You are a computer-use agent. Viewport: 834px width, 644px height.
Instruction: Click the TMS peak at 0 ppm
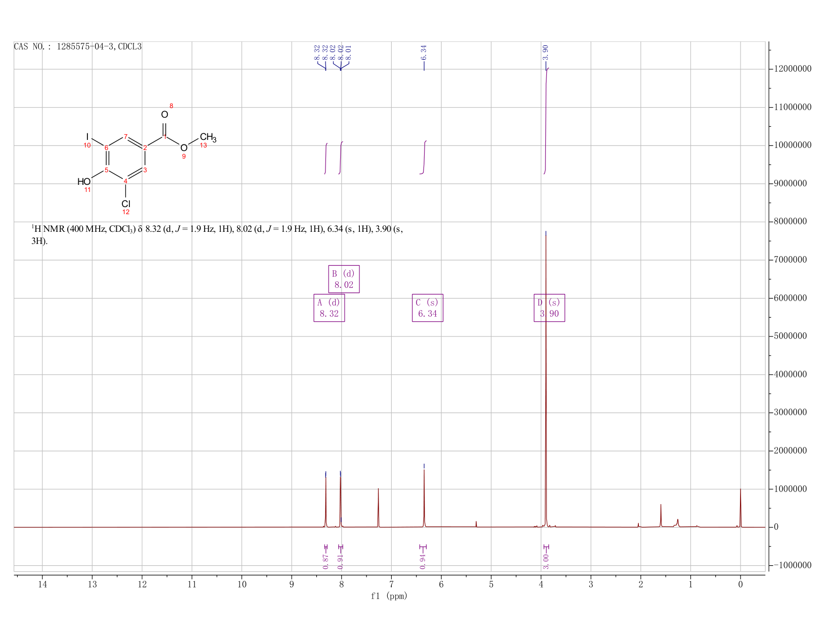(740, 508)
